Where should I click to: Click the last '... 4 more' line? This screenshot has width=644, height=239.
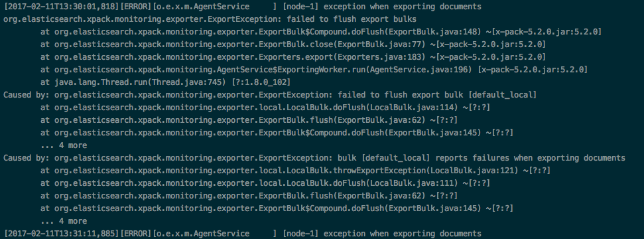click(64, 221)
